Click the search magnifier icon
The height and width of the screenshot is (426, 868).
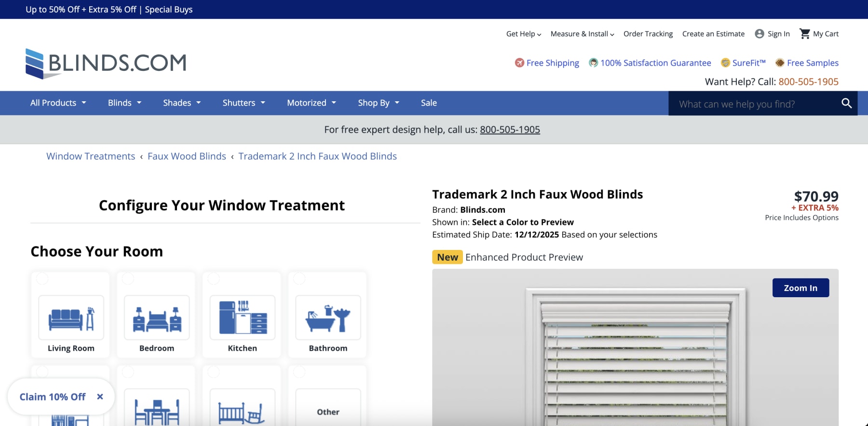coord(846,103)
